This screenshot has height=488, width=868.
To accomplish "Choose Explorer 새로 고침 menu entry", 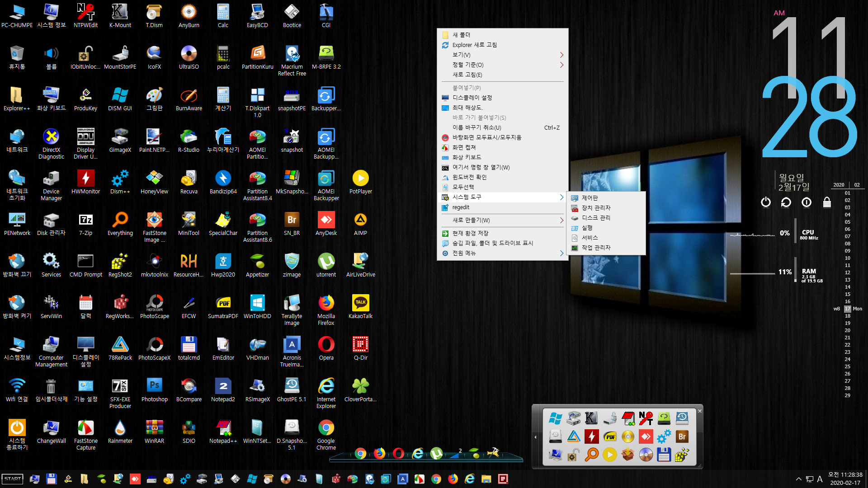I will [x=502, y=45].
